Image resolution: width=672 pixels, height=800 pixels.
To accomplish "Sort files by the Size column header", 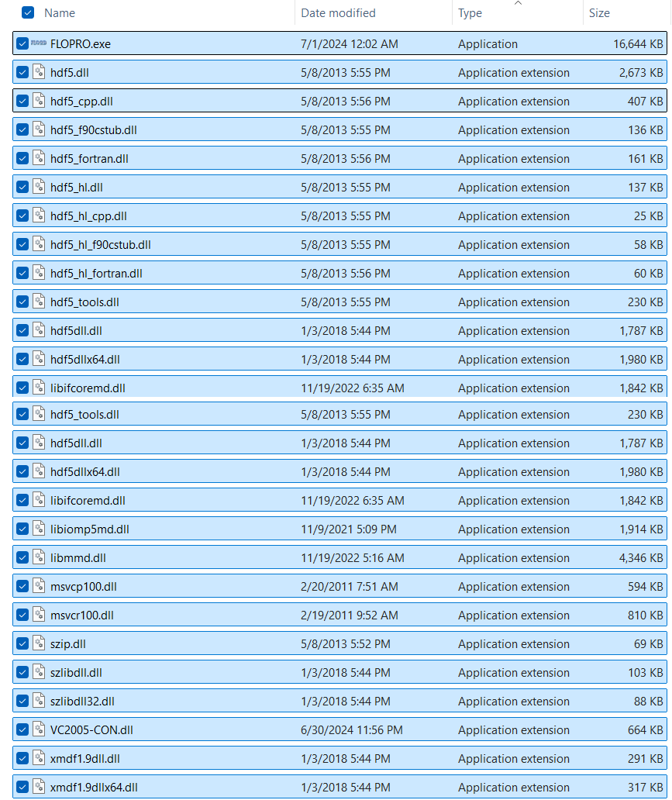I will pos(599,13).
